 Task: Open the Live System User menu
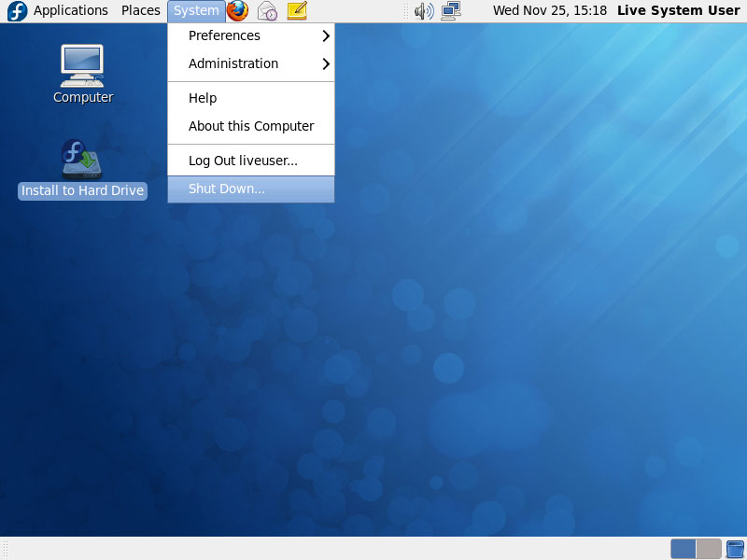pos(679,10)
